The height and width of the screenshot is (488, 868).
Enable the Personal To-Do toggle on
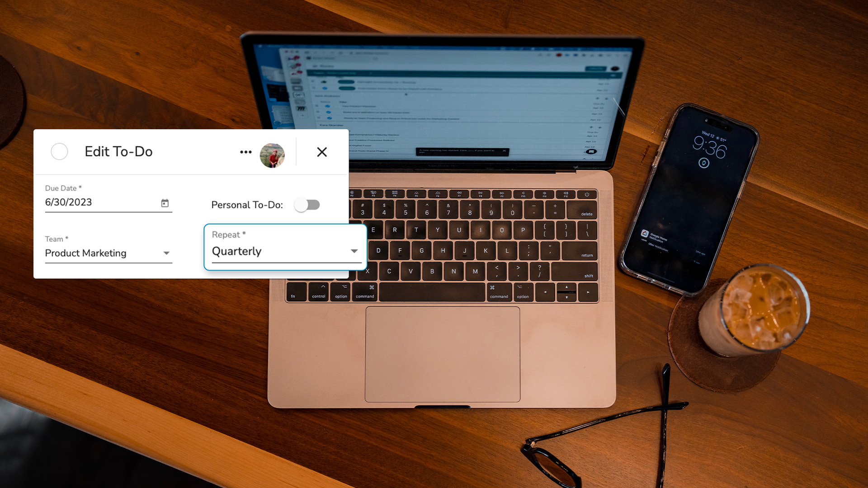(x=307, y=204)
